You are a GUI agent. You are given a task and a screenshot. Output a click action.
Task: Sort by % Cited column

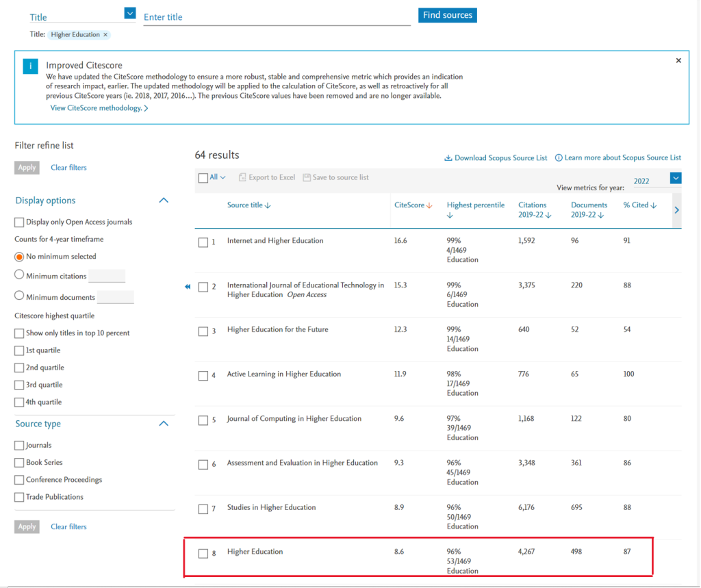640,205
